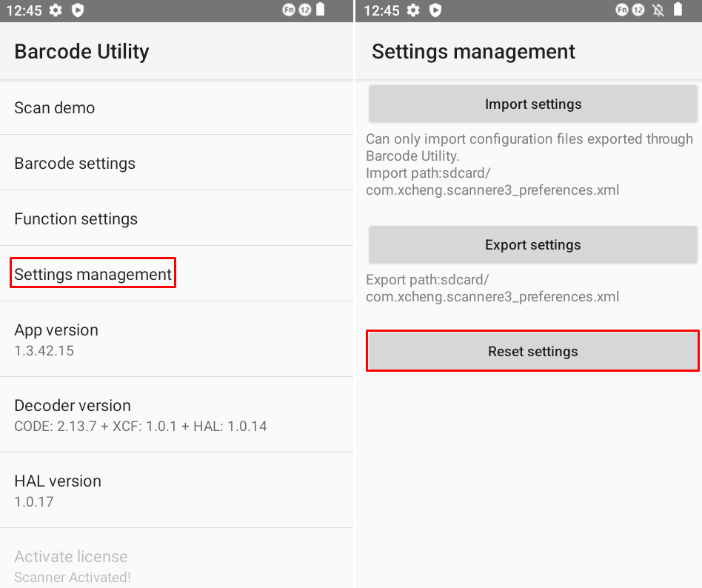Open the Settings management item
The width and height of the screenshot is (702, 588).
click(x=93, y=274)
